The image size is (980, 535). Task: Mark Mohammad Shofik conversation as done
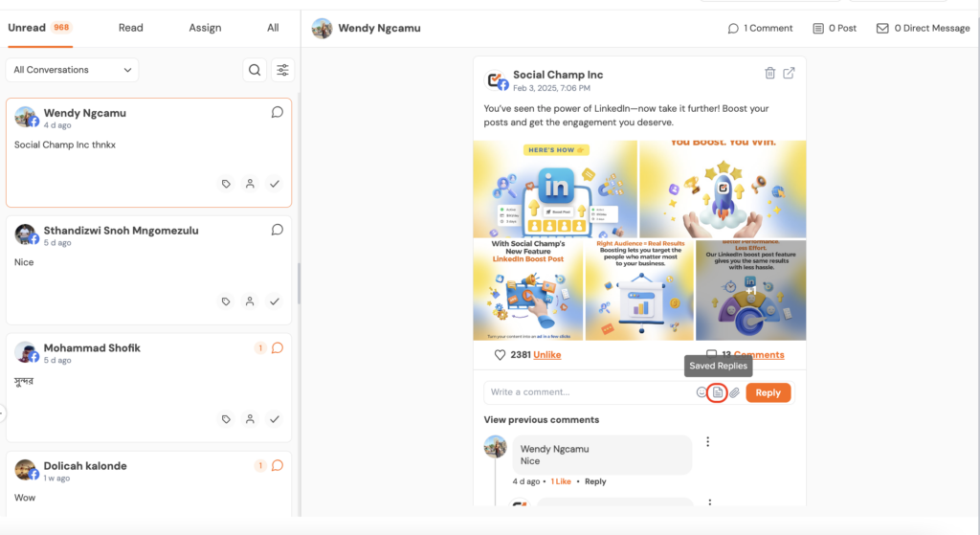(275, 419)
